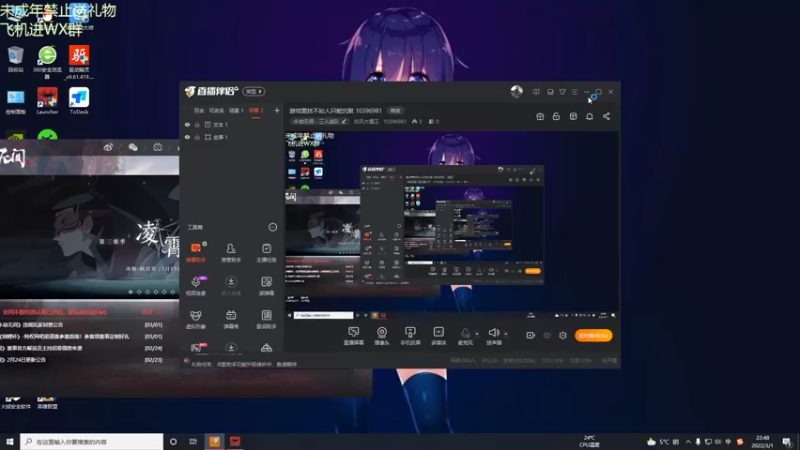The image size is (800, 450).
Task: Open Task View on the taskbar
Action: point(193,441)
